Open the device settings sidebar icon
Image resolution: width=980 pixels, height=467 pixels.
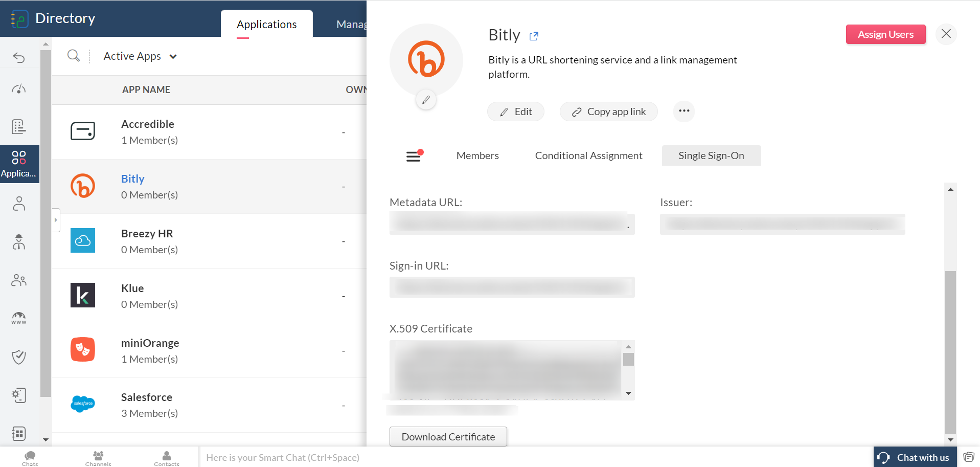[x=19, y=395]
